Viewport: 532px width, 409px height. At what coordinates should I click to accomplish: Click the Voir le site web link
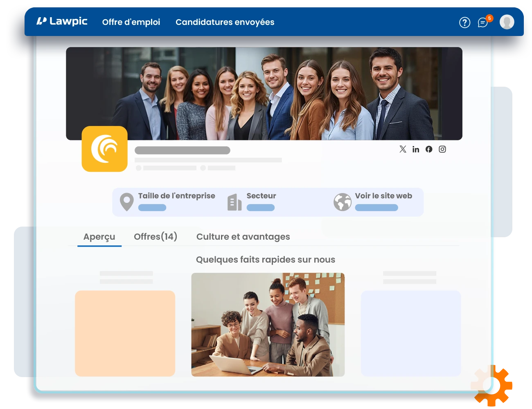coord(383,196)
